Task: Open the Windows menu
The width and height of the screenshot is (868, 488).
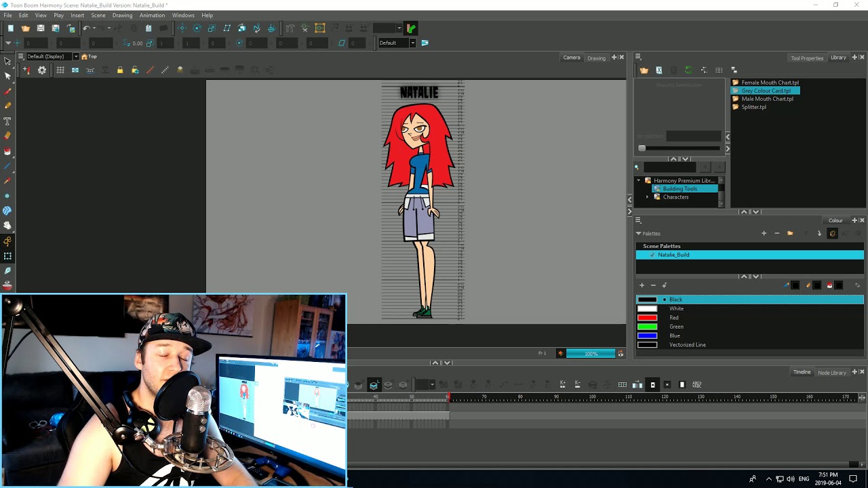Action: (183, 15)
